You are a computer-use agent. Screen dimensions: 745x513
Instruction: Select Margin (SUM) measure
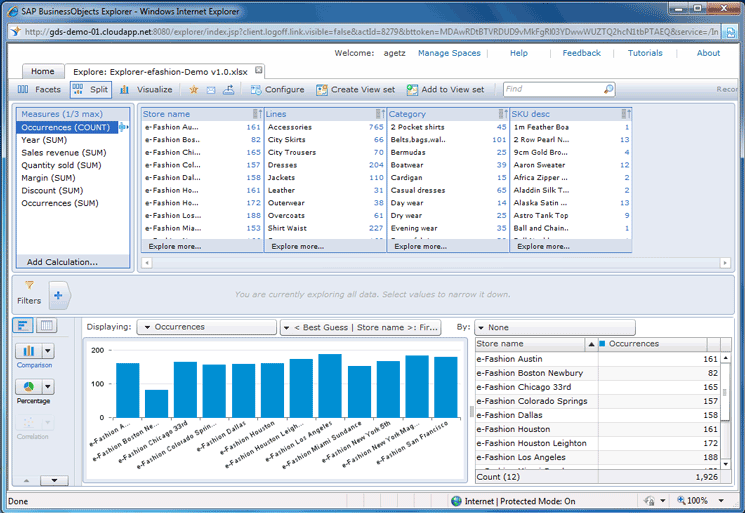(x=48, y=178)
